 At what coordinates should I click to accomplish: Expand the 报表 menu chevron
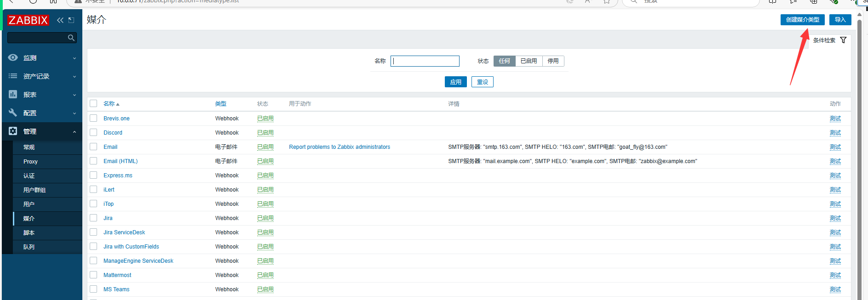[x=75, y=95]
